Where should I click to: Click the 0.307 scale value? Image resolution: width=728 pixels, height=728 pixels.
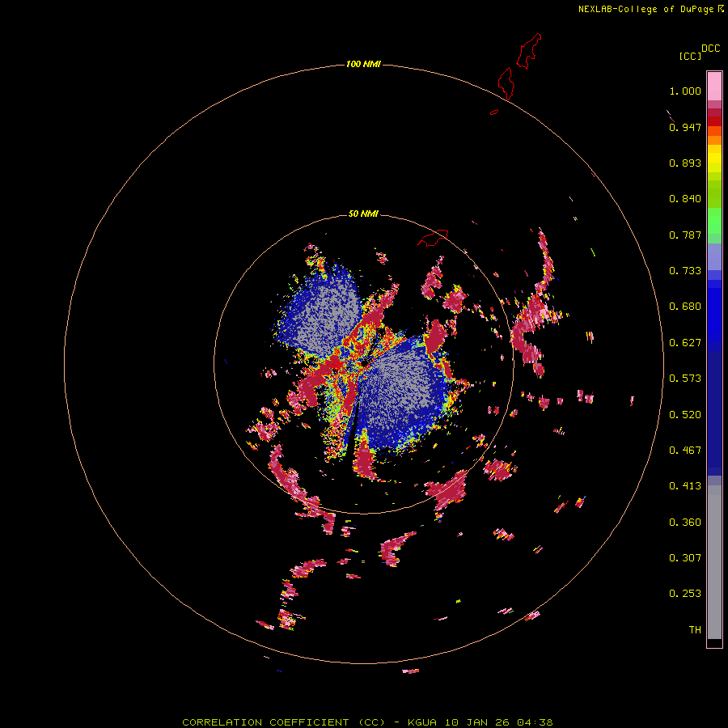pos(685,558)
